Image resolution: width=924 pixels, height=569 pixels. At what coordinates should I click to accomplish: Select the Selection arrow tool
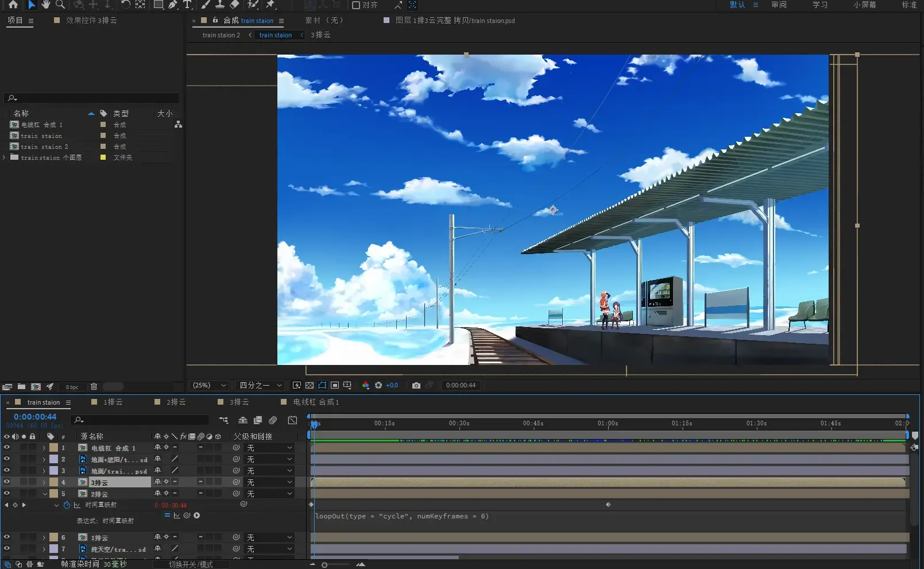click(x=32, y=5)
